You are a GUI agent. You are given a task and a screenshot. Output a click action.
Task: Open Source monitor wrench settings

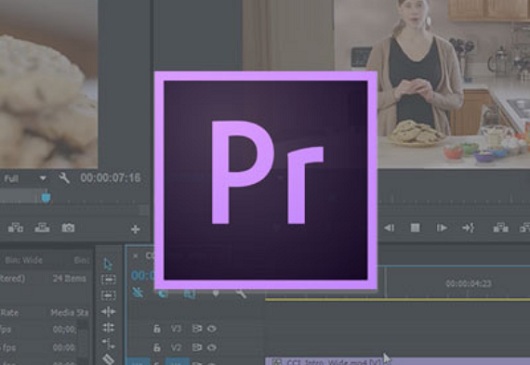point(64,178)
